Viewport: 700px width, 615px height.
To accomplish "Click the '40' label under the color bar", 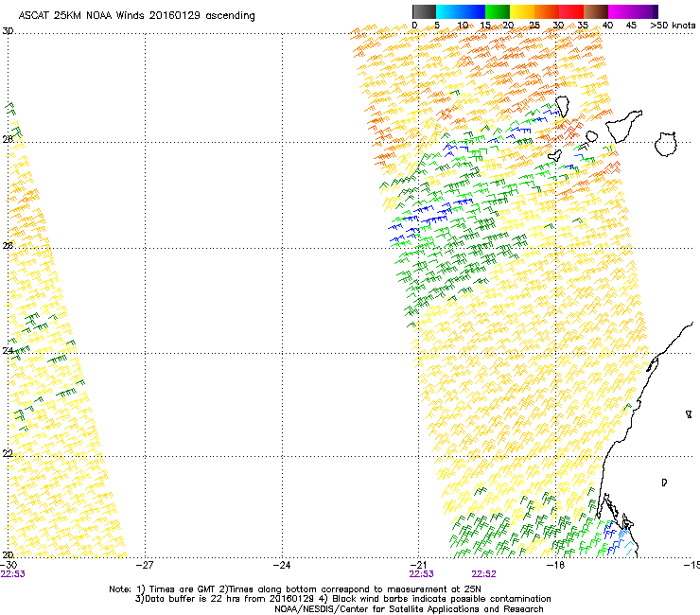I will coord(607,25).
